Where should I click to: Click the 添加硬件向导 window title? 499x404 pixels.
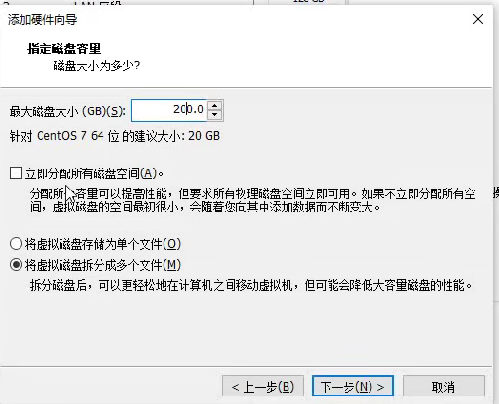pos(42,20)
